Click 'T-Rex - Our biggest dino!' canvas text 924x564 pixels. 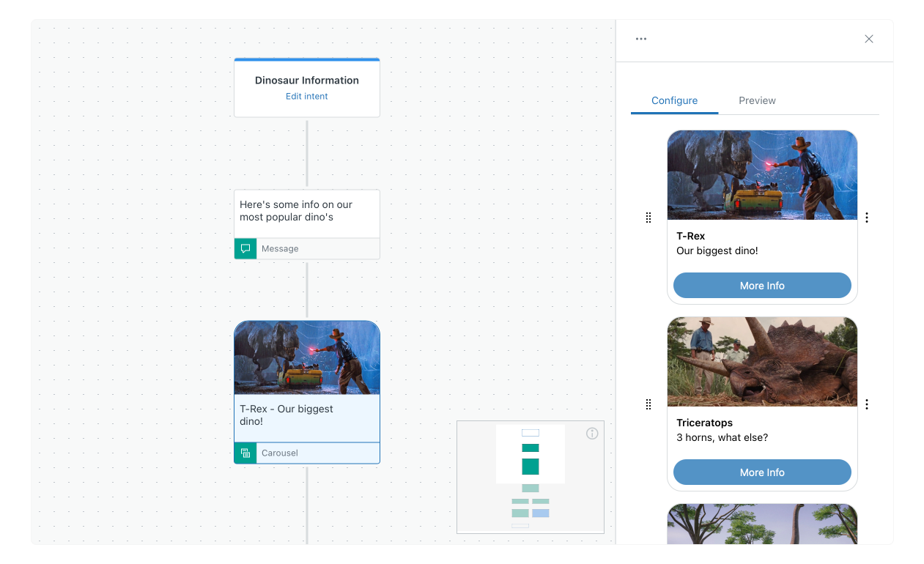[x=287, y=415]
